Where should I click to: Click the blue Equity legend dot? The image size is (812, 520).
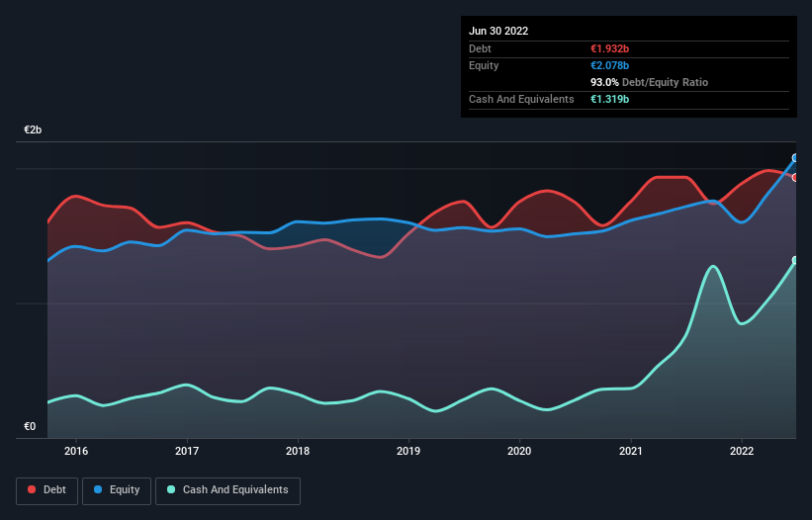[x=99, y=489]
